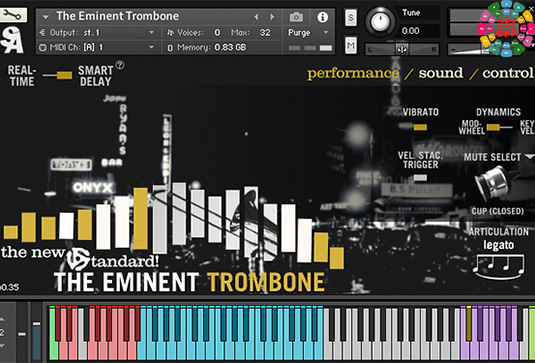Open the wrench settings icon
The width and height of the screenshot is (535, 363).
(13, 15)
